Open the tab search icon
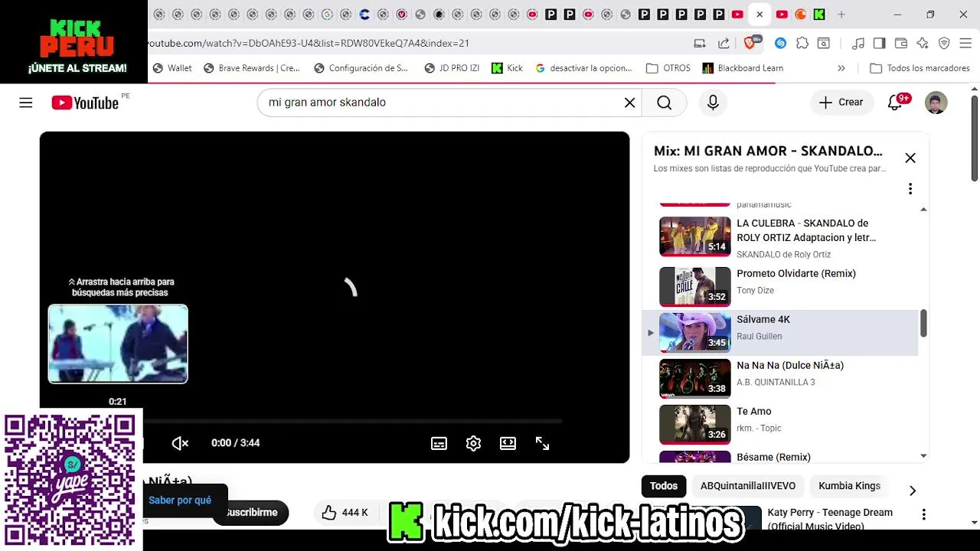980x551 pixels. coord(823,43)
